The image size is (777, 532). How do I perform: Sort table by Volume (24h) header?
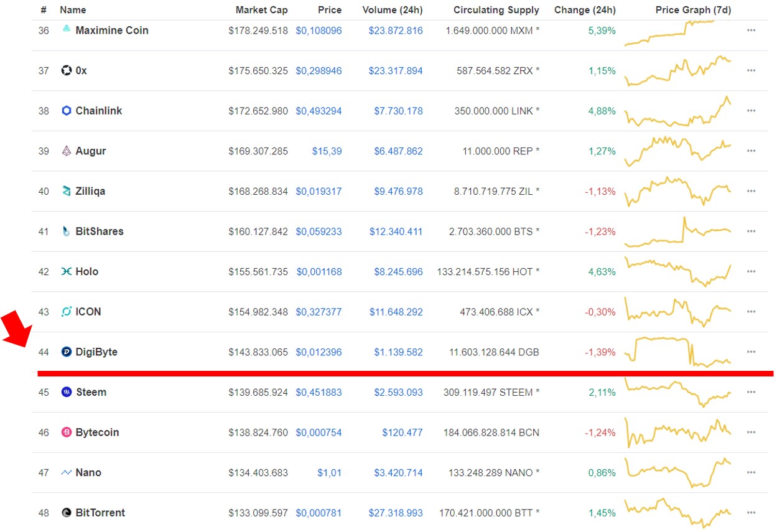tap(392, 10)
